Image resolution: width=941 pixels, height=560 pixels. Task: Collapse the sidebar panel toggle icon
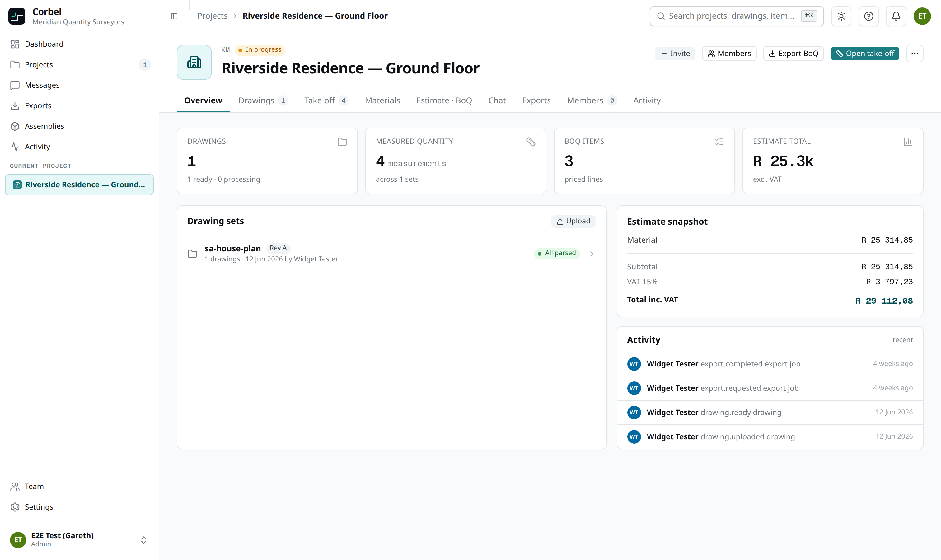tap(174, 16)
